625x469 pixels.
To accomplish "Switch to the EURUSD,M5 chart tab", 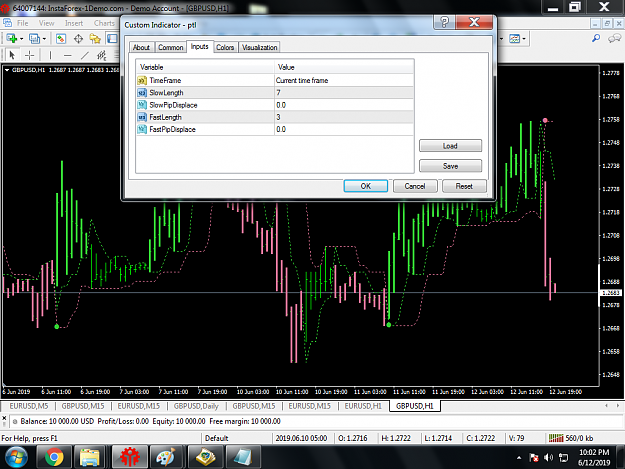I will pyautogui.click(x=29, y=406).
